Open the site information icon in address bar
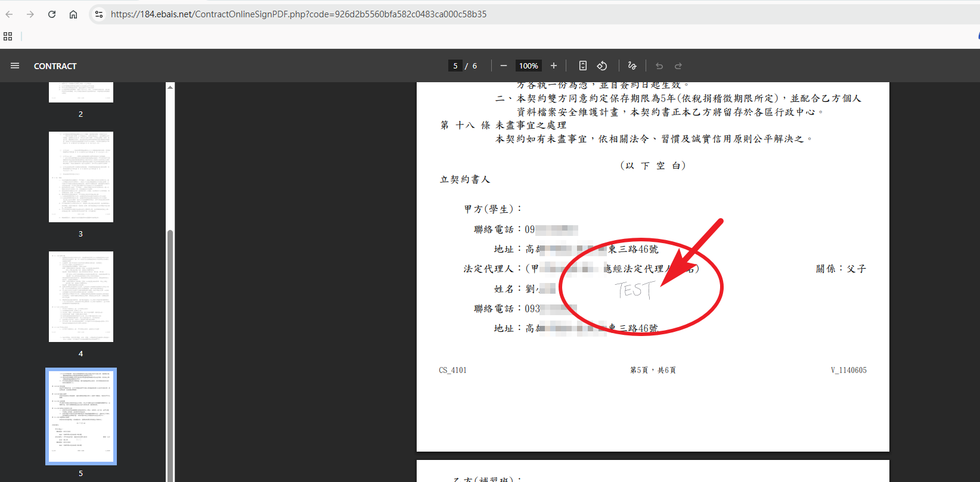 [x=99, y=14]
